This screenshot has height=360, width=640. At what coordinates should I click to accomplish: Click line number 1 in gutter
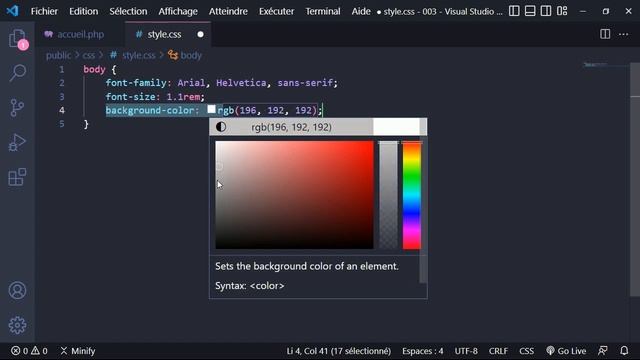tap(62, 69)
